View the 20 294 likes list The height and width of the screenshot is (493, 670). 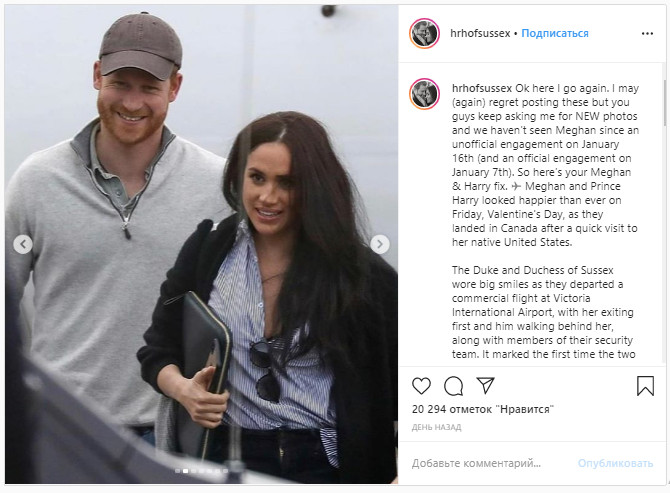(x=482, y=409)
